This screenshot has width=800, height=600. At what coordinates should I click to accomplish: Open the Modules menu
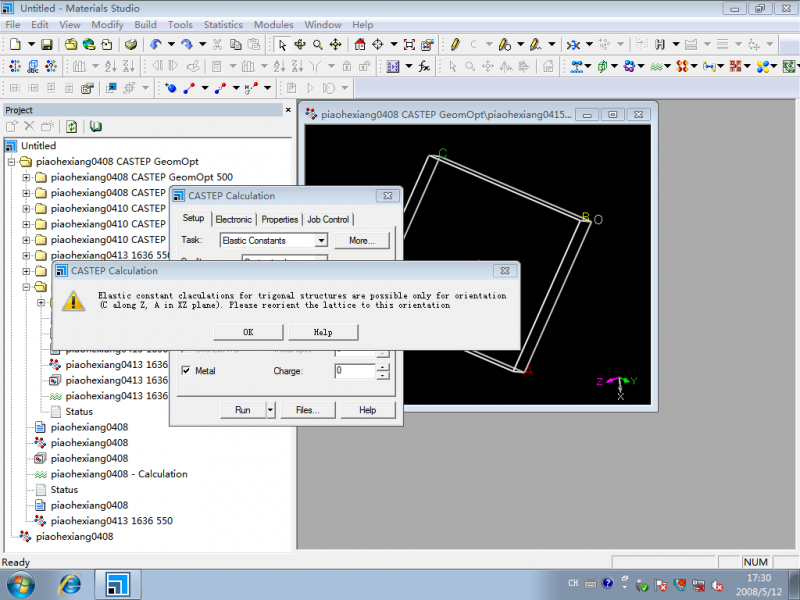(273, 24)
